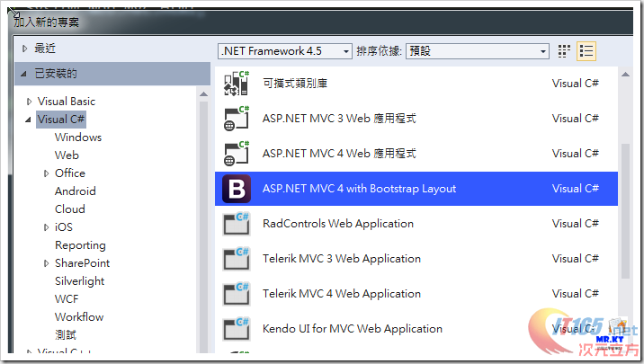Expand the 最近 section
The height and width of the screenshot is (364, 644).
pos(24,49)
